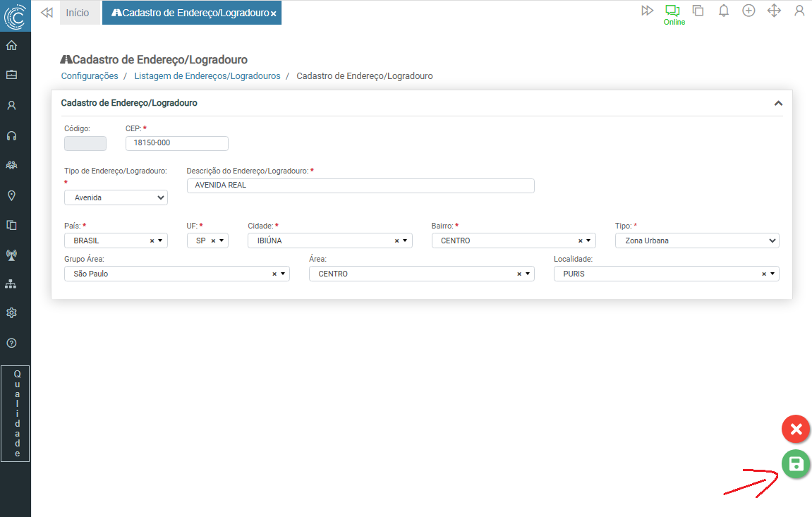Expand the Tipo Zona Urbana dropdown
This screenshot has width=812, height=517.
click(x=697, y=241)
